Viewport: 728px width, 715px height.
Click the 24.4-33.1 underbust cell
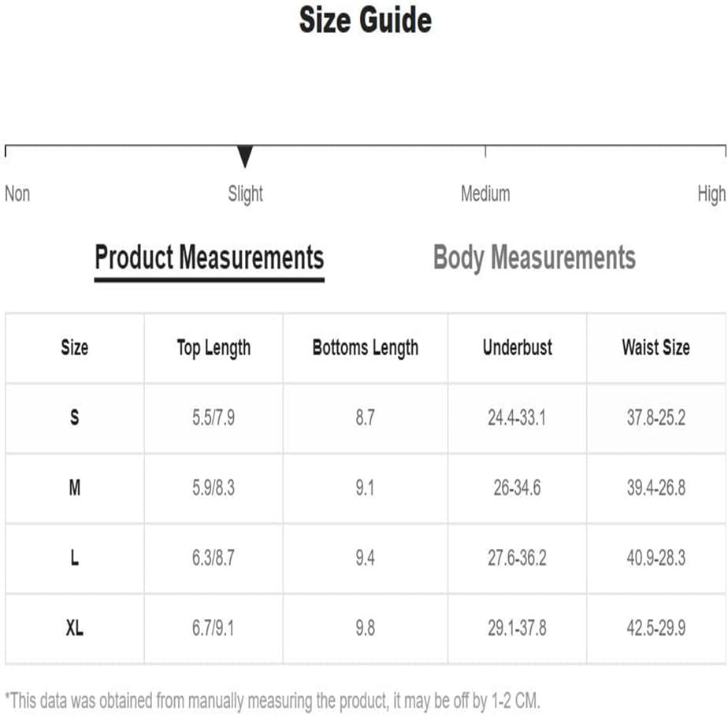coord(517,417)
